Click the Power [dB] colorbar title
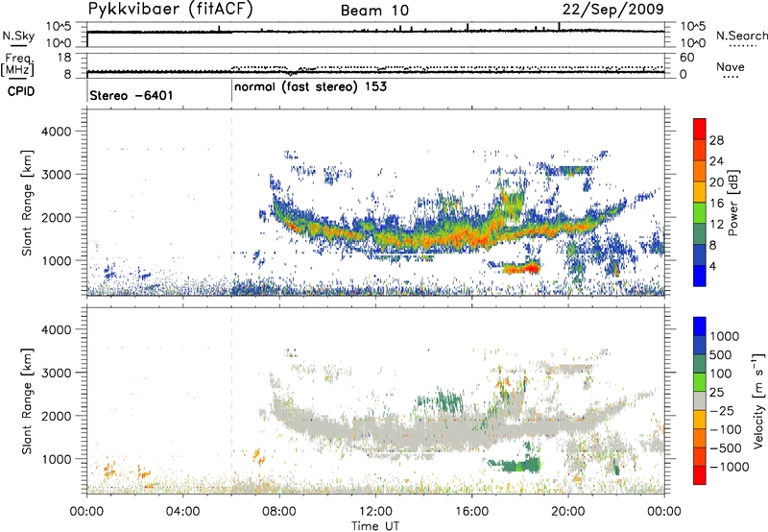The image size is (768, 532). point(733,203)
